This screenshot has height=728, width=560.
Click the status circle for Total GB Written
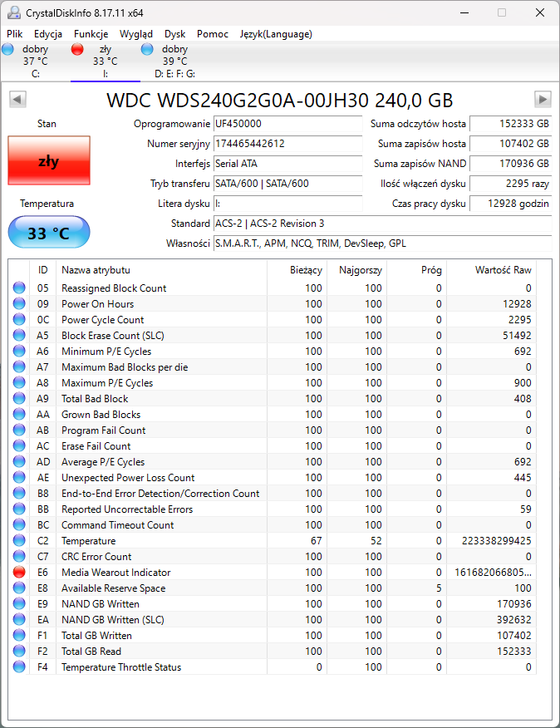coord(19,635)
